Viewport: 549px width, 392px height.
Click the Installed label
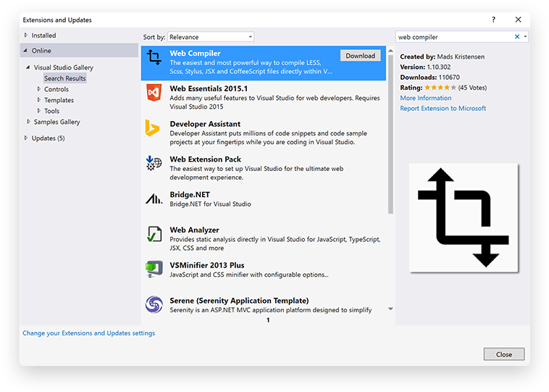(x=43, y=36)
